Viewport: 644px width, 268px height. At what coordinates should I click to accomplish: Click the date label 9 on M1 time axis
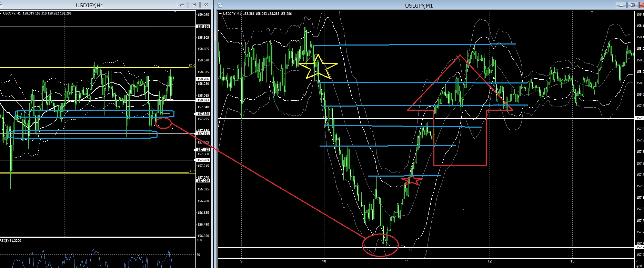point(241,261)
